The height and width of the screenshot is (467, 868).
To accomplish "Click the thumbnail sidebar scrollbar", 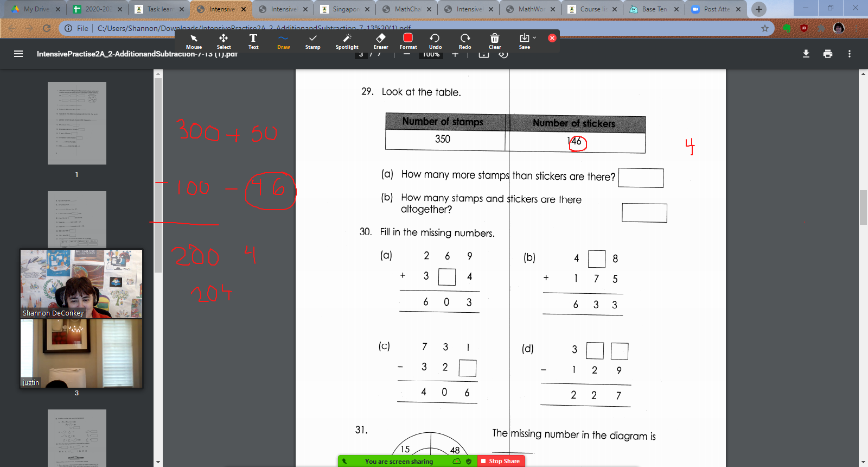I will [158, 175].
